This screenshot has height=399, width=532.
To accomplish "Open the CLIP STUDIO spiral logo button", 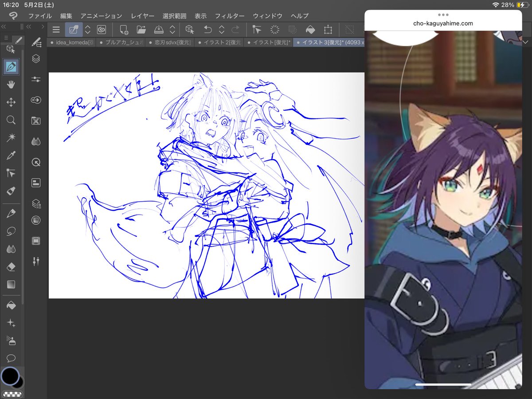I will coord(102,30).
